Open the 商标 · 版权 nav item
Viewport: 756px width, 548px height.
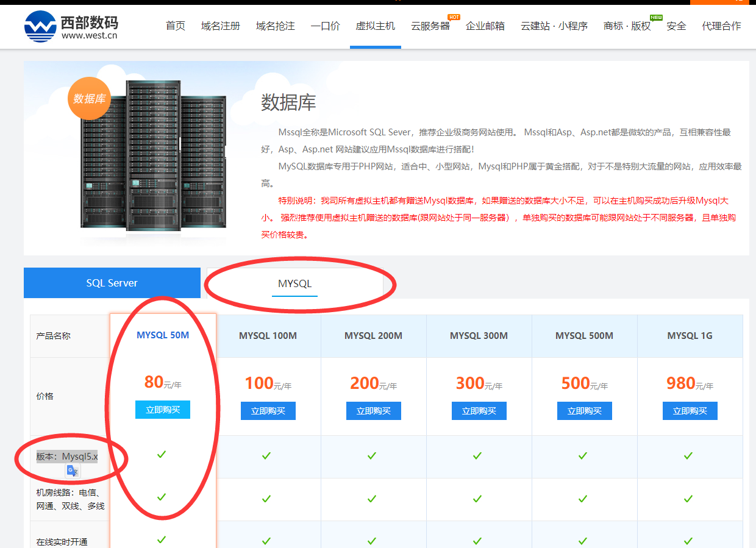627,26
